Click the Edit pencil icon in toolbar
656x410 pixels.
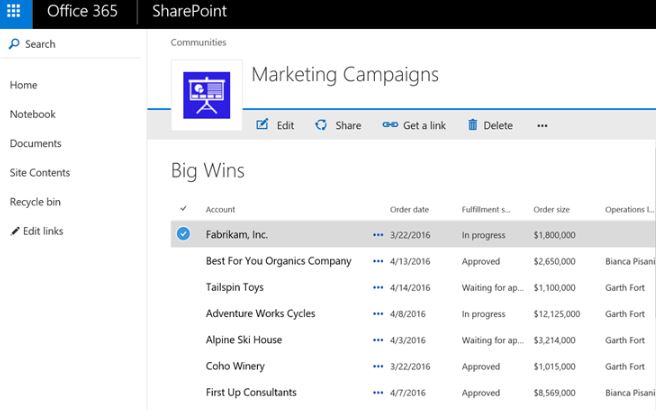point(262,124)
